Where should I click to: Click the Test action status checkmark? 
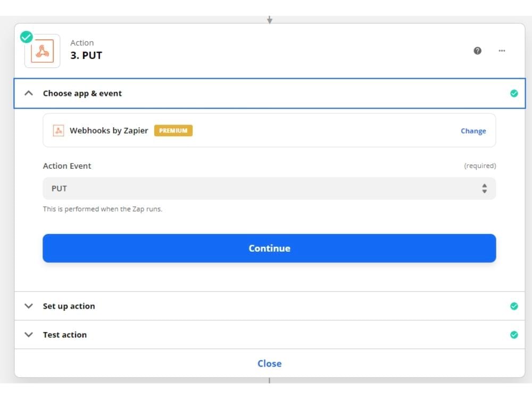[514, 335]
